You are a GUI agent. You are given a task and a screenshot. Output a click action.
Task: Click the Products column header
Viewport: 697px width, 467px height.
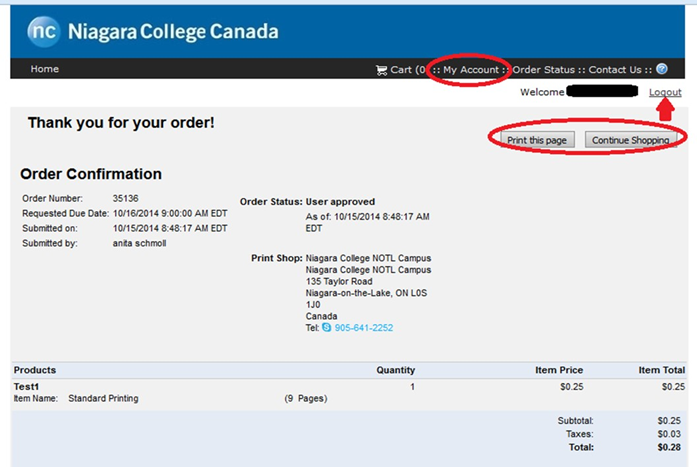tap(35, 370)
